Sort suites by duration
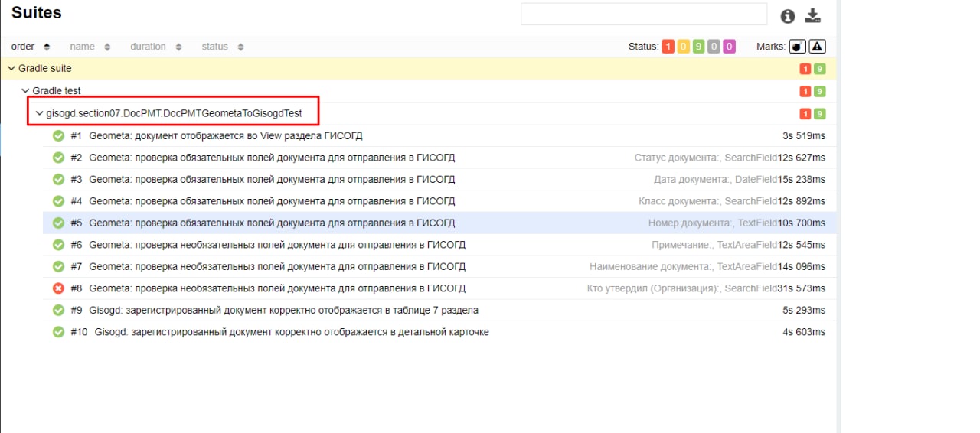Screen dimensions: 980x433 click(x=155, y=47)
